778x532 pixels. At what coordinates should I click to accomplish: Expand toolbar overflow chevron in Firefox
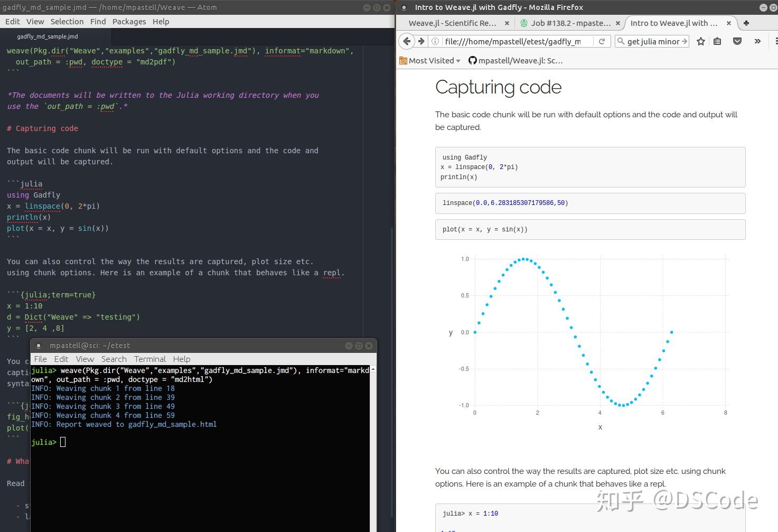(x=757, y=41)
